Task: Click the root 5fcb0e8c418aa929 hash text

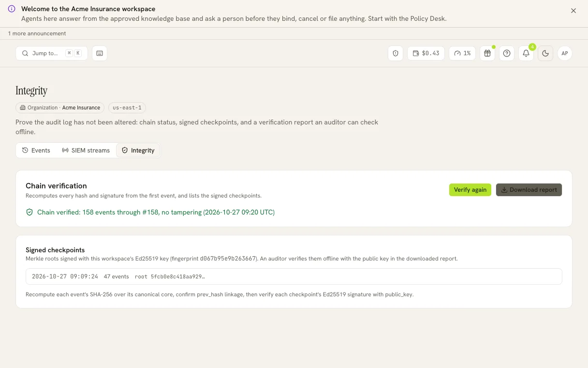Action: pos(170,276)
